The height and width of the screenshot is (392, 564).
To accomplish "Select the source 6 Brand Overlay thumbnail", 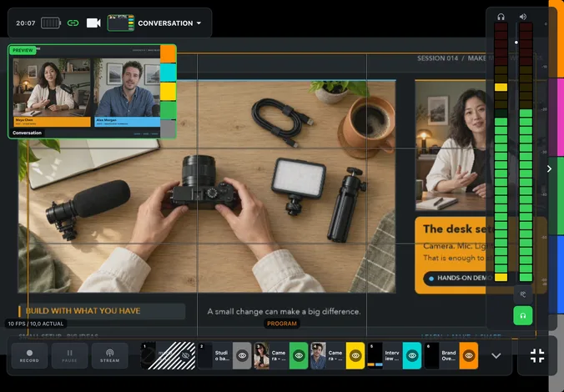I will pos(431,355).
